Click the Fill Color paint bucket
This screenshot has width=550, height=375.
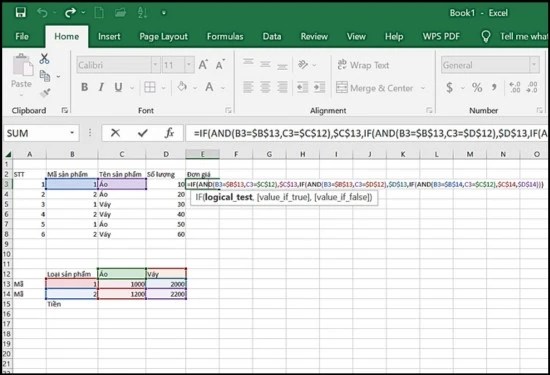click(x=182, y=87)
